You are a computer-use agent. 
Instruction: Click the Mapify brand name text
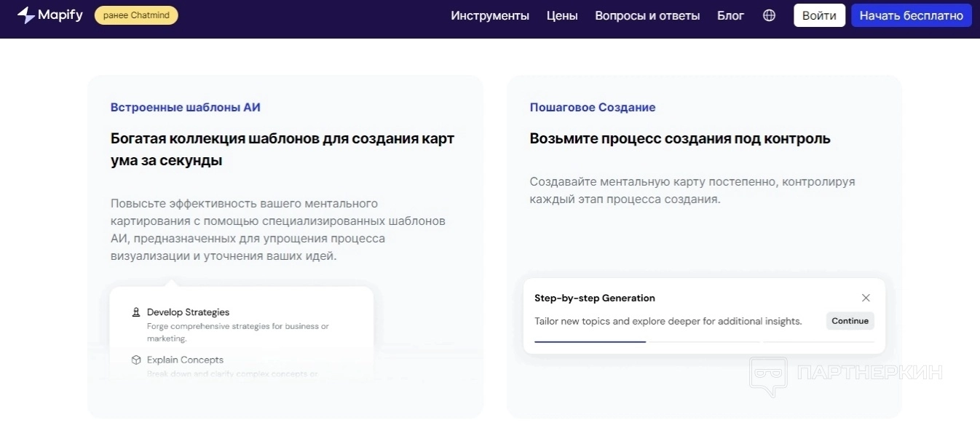60,15
